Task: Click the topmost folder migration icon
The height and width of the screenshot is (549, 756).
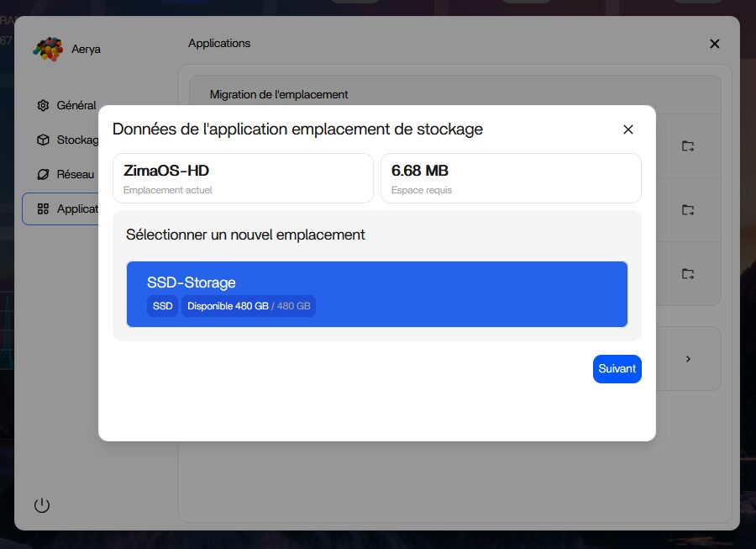Action: (x=688, y=146)
